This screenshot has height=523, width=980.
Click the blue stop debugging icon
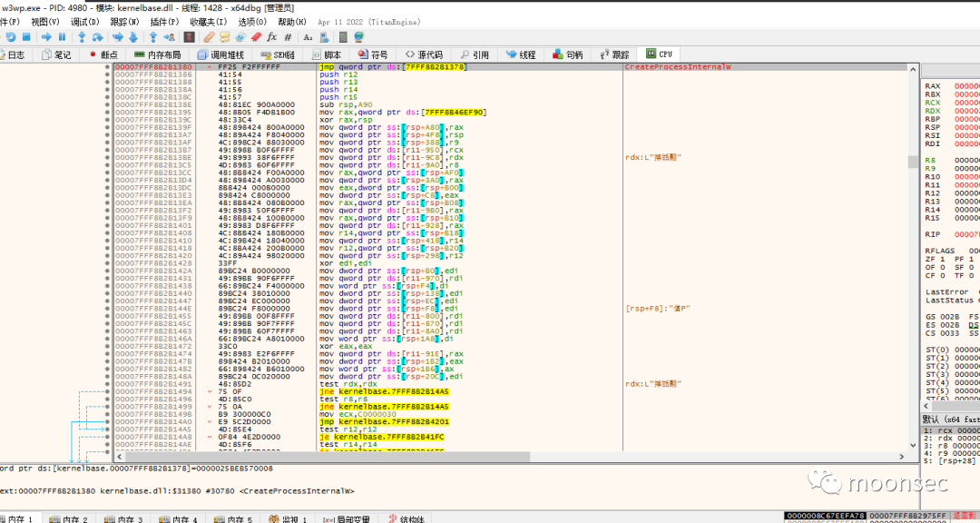(x=26, y=37)
